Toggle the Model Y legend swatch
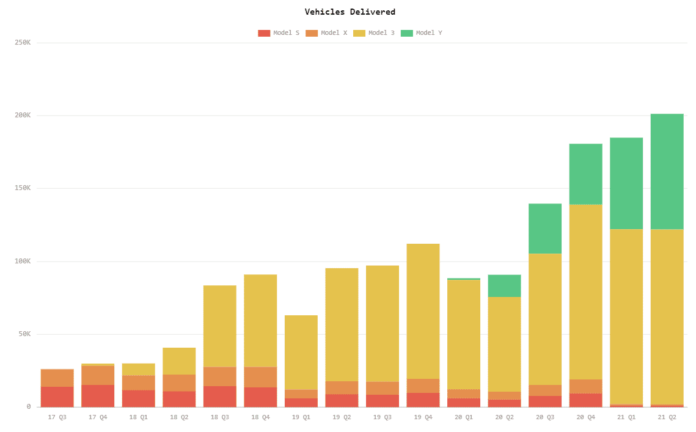 coord(407,33)
